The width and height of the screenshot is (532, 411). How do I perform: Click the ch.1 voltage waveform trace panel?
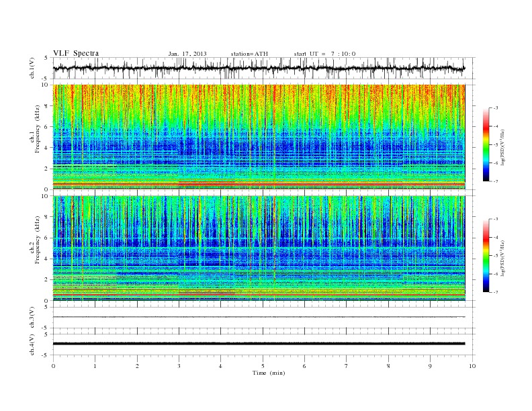pyautogui.click(x=264, y=68)
